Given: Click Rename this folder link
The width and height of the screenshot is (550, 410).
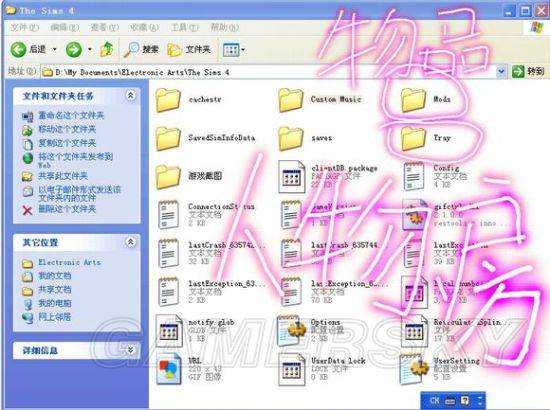Looking at the screenshot, I should (71, 115).
